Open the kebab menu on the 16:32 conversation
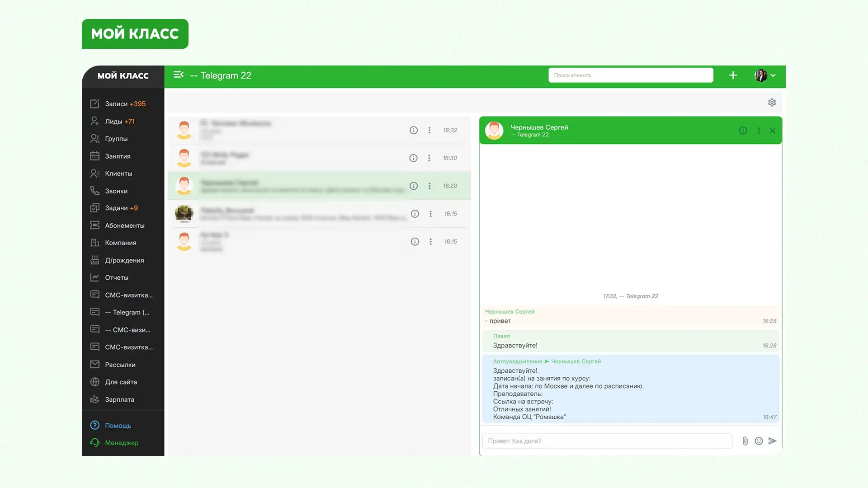868x488 pixels. pos(429,130)
